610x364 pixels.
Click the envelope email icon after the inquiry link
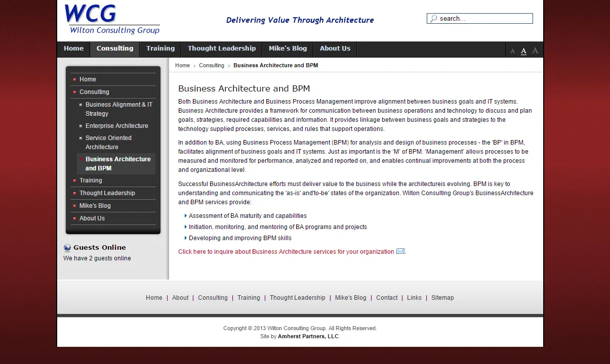tap(400, 251)
